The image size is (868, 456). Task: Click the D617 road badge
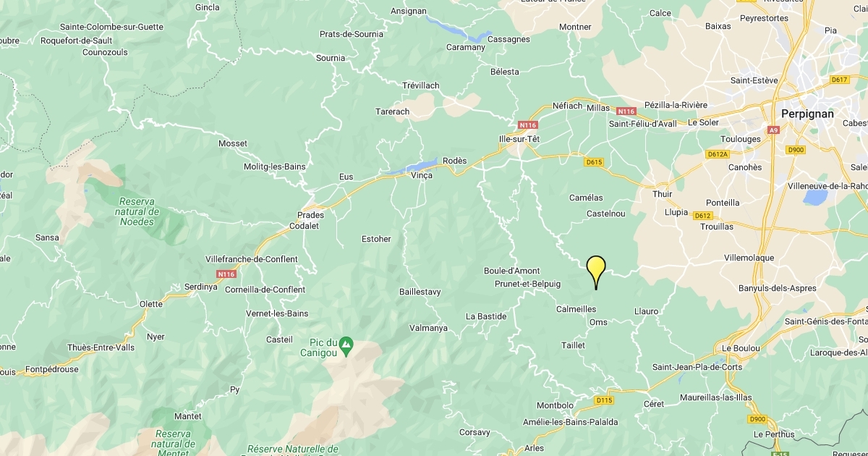(839, 80)
